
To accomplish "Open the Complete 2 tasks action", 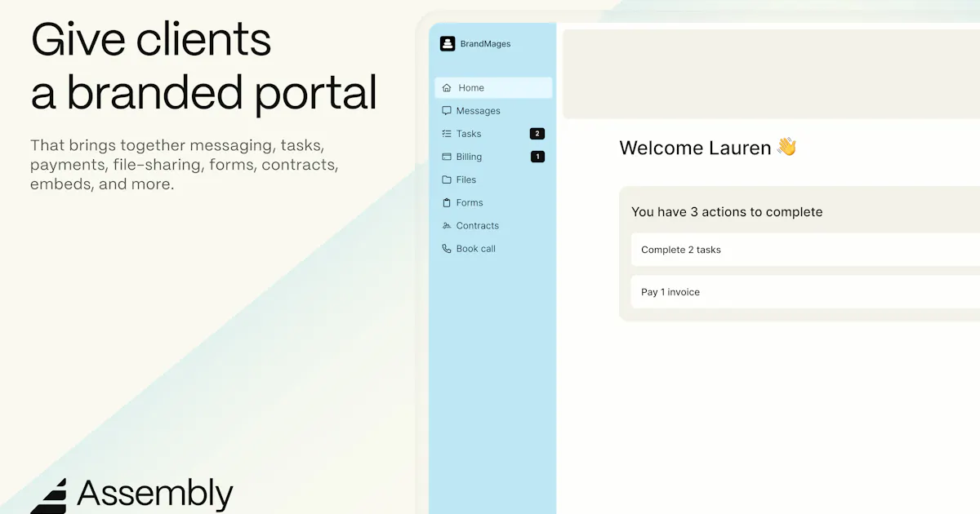I will click(805, 250).
